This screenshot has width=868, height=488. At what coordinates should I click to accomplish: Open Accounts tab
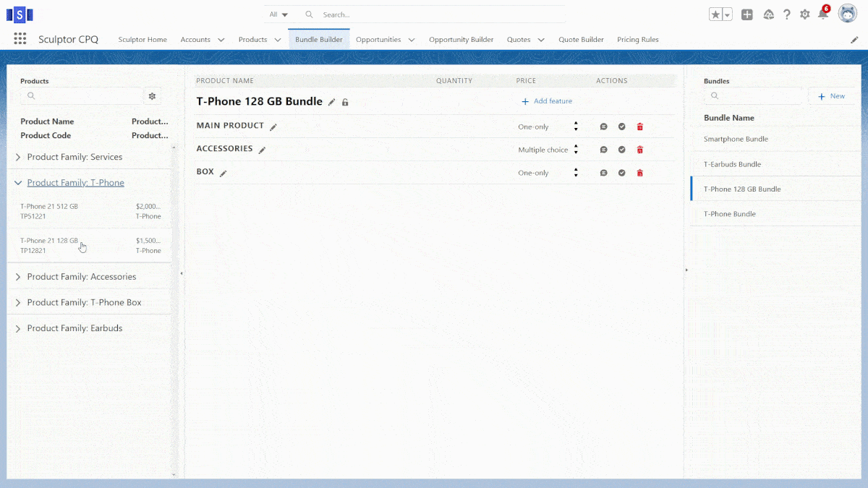(x=195, y=40)
